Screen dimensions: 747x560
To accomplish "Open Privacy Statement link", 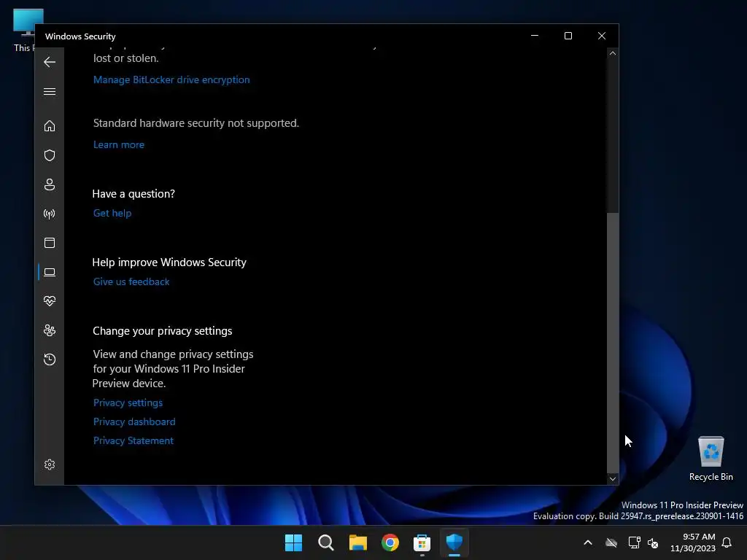I will point(133,441).
